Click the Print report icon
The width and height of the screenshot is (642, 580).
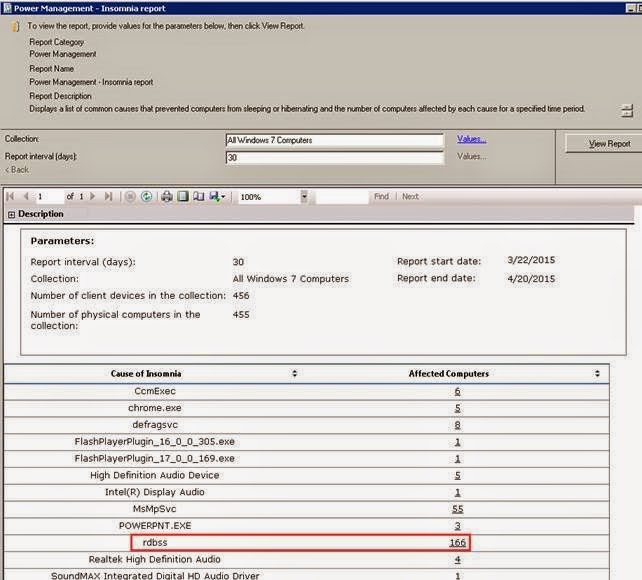167,196
